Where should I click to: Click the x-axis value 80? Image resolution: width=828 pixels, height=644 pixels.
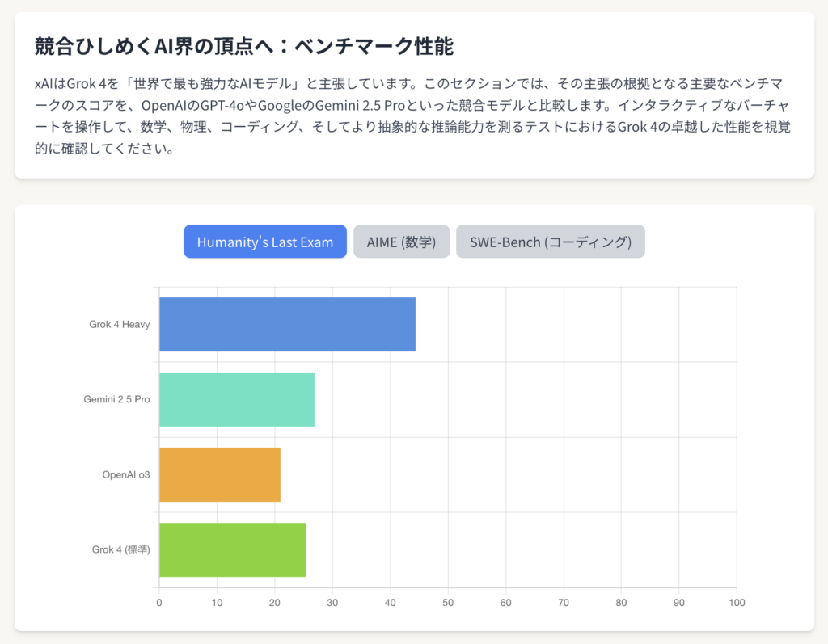pos(621,603)
